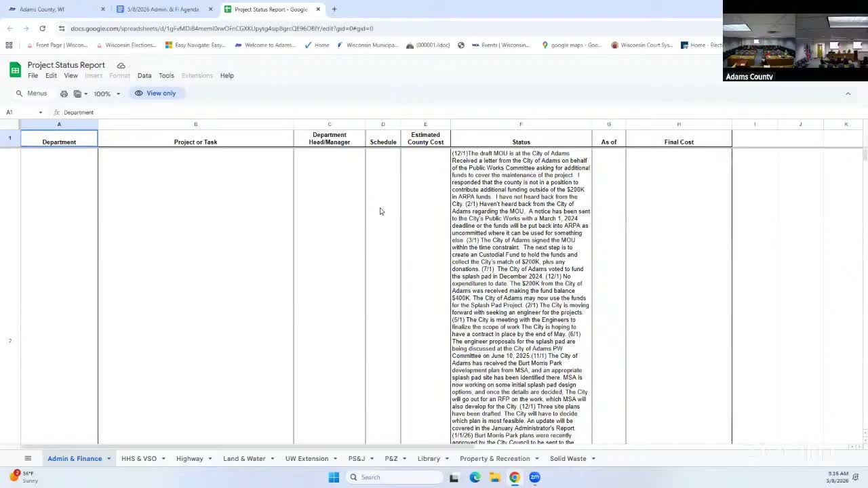Print the spreadsheet using the printer icon
This screenshot has height=488, width=868.
[x=64, y=94]
